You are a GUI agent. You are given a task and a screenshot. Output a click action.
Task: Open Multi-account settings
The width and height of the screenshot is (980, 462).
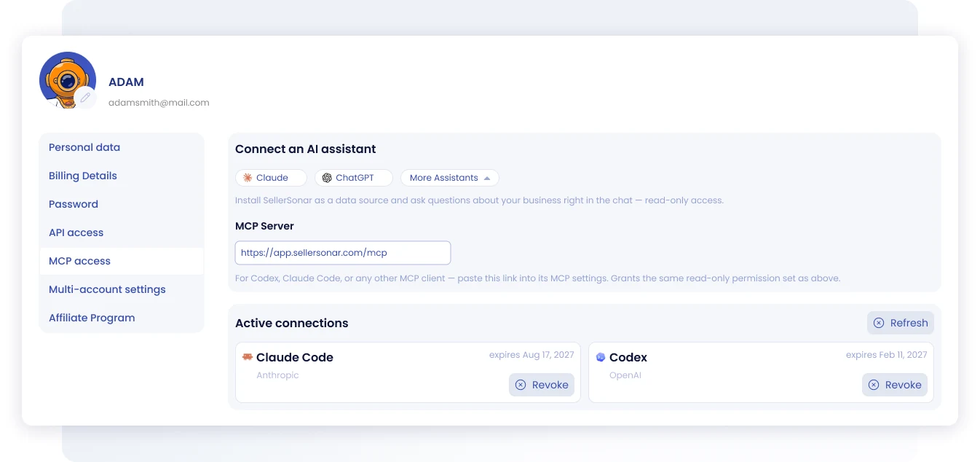coord(122,289)
